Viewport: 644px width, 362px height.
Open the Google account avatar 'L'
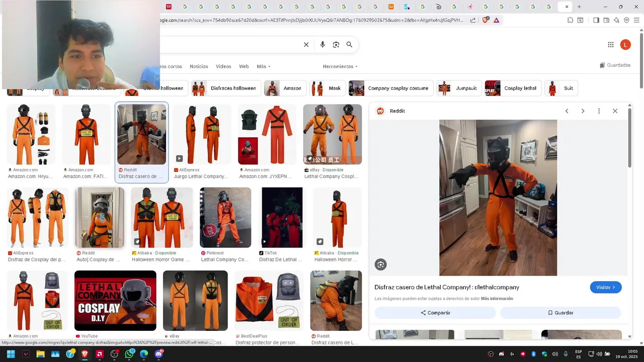coord(625,45)
